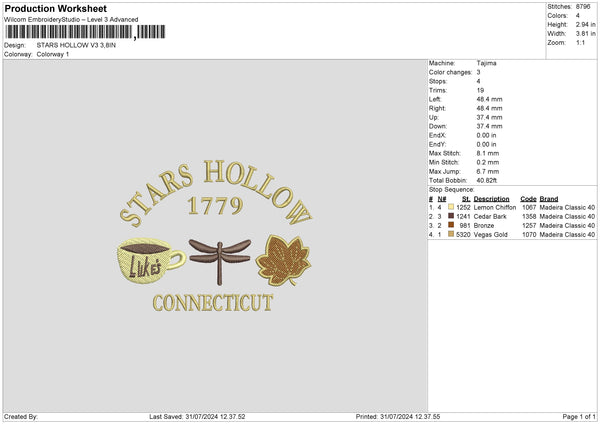Image resolution: width=600 pixels, height=424 pixels.
Task: Click the 'Code' column header
Action: coord(528,199)
